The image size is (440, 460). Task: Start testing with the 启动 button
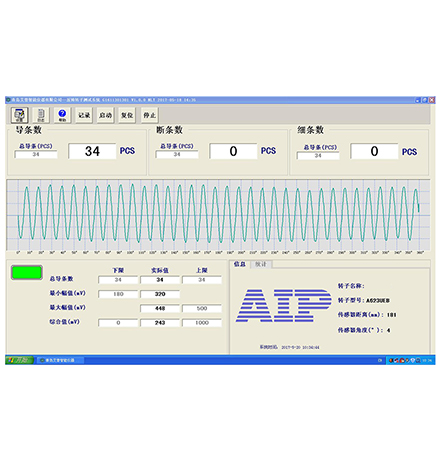point(106,115)
